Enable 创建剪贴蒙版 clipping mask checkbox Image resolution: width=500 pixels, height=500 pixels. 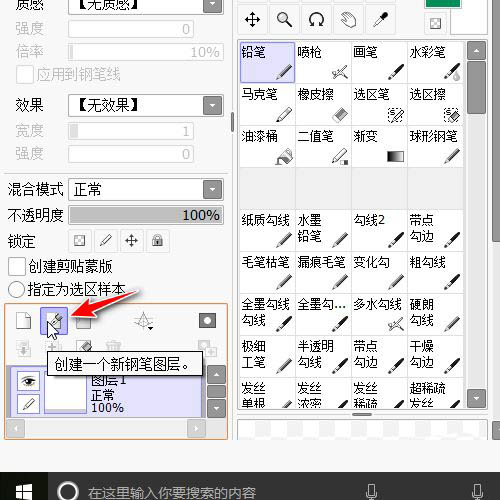tap(17, 266)
